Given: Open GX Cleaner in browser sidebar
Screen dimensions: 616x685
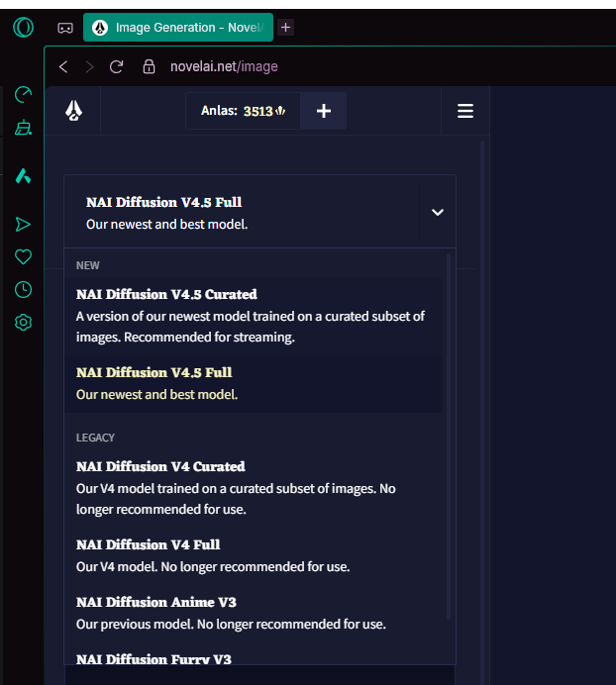Looking at the screenshot, I should pyautogui.click(x=24, y=128).
